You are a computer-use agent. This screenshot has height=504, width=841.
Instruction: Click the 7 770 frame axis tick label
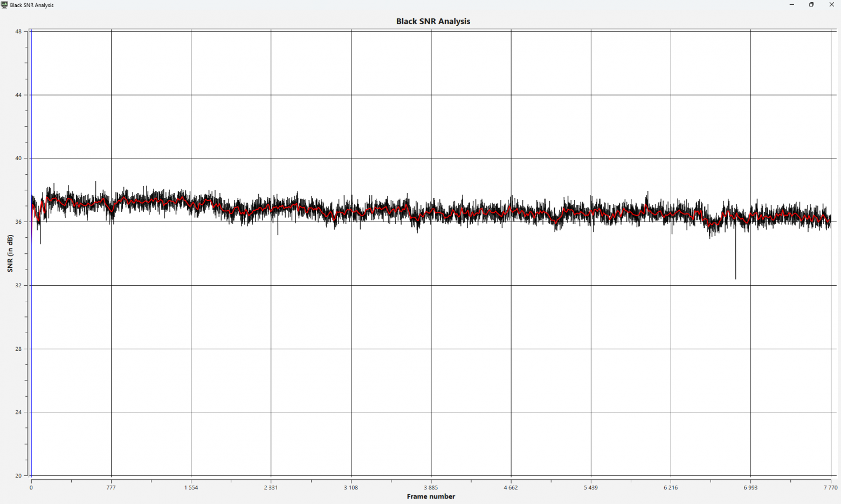pyautogui.click(x=830, y=488)
